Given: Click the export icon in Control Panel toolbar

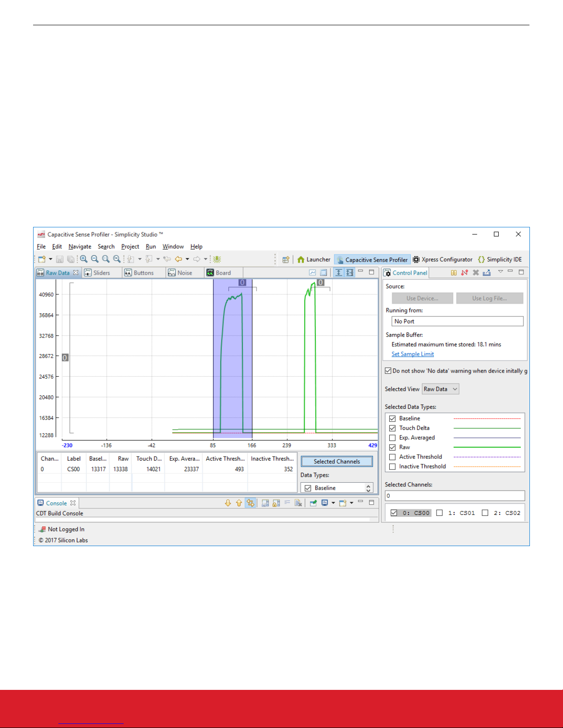Looking at the screenshot, I should coord(487,272).
